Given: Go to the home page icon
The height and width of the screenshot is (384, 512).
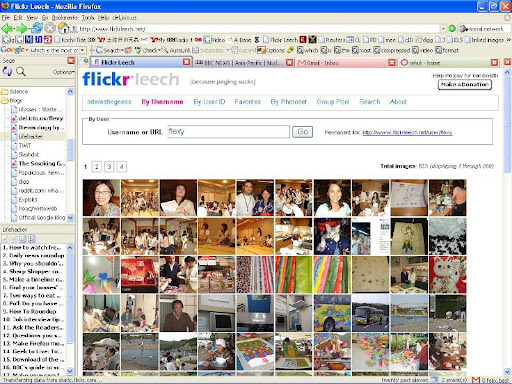Looking at the screenshot, I should [x=63, y=28].
